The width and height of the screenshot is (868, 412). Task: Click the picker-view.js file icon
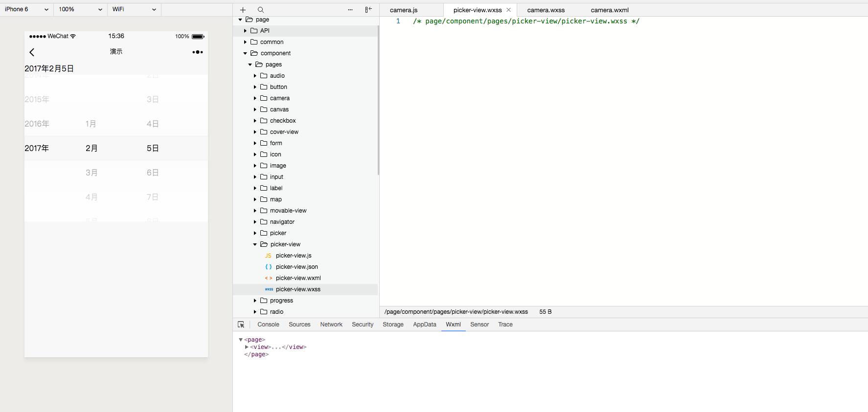point(268,256)
